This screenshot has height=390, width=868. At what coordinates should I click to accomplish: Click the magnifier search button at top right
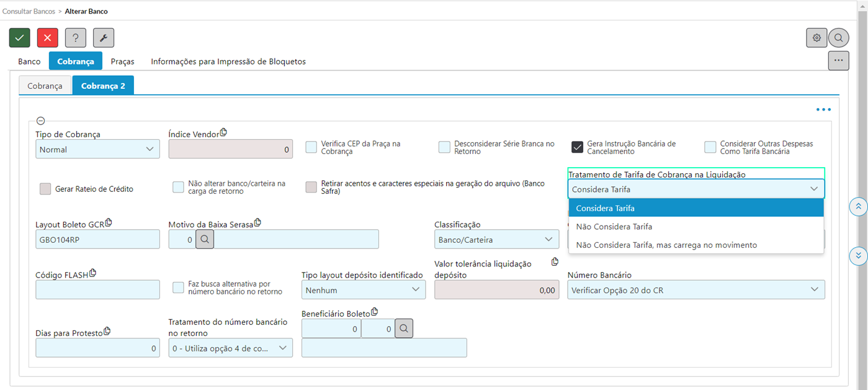pos(838,38)
